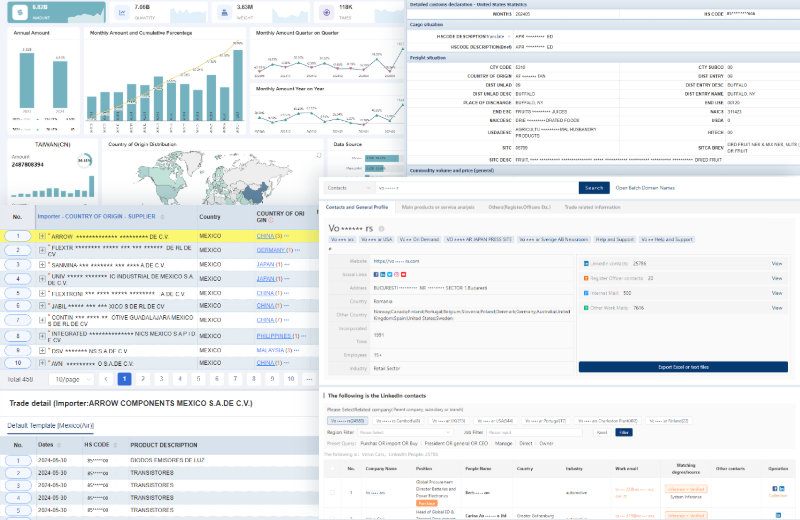The image size is (800, 520).
Task: Click the LinkedIn contacts blue square icon
Action: click(584, 263)
